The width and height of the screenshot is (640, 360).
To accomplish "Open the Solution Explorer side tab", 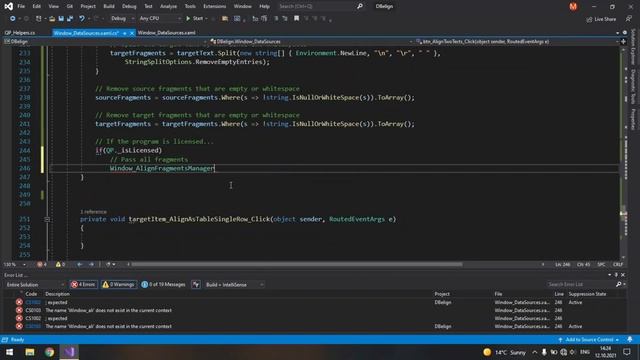I will (x=633, y=47).
